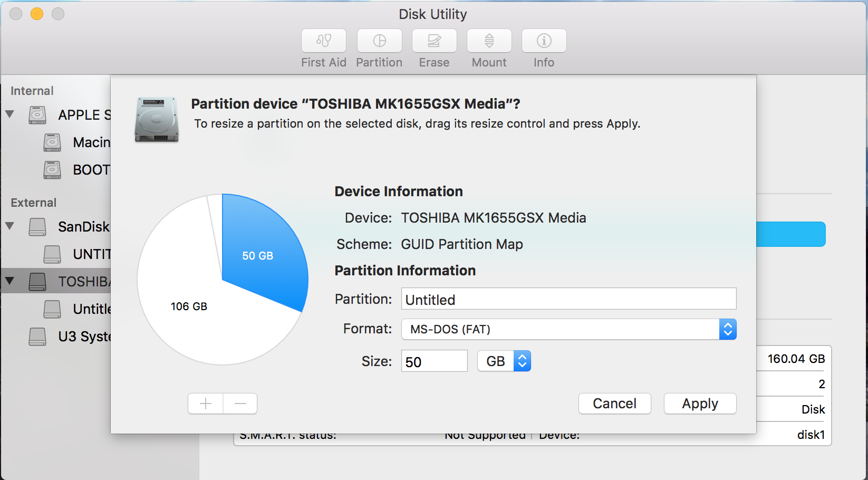The height and width of the screenshot is (480, 868).
Task: Select the APPLE S internal drive icon
Action: [37, 115]
